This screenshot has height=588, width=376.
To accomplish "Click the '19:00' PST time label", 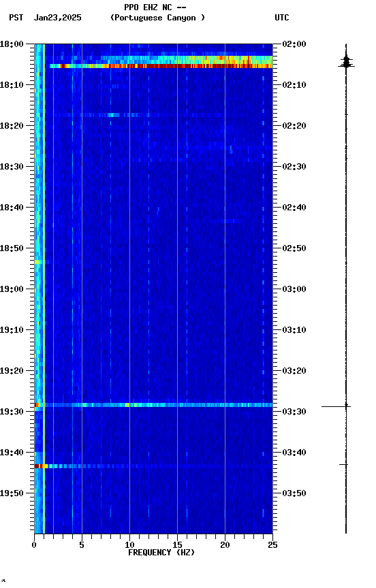I will pyautogui.click(x=12, y=289).
